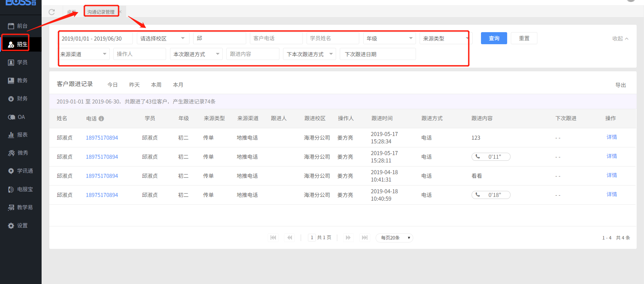Open the 每页20条 page size selector
This screenshot has width=644, height=284.
tap(394, 237)
